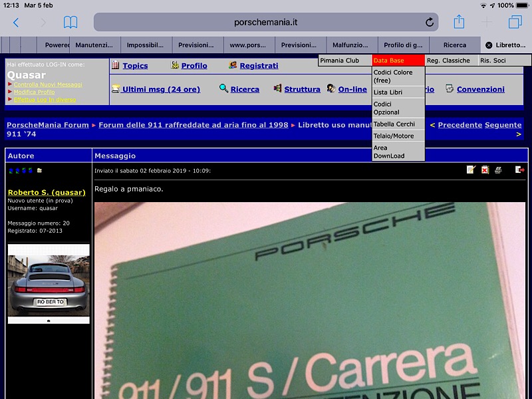The width and height of the screenshot is (532, 399).
Task: Click the silver Porsche avatar image
Action: pos(49,284)
